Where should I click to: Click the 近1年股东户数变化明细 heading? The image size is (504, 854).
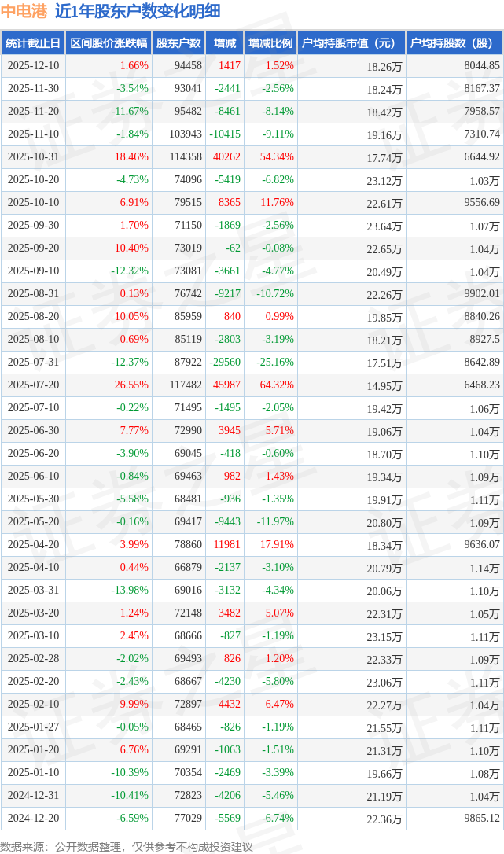click(x=138, y=11)
